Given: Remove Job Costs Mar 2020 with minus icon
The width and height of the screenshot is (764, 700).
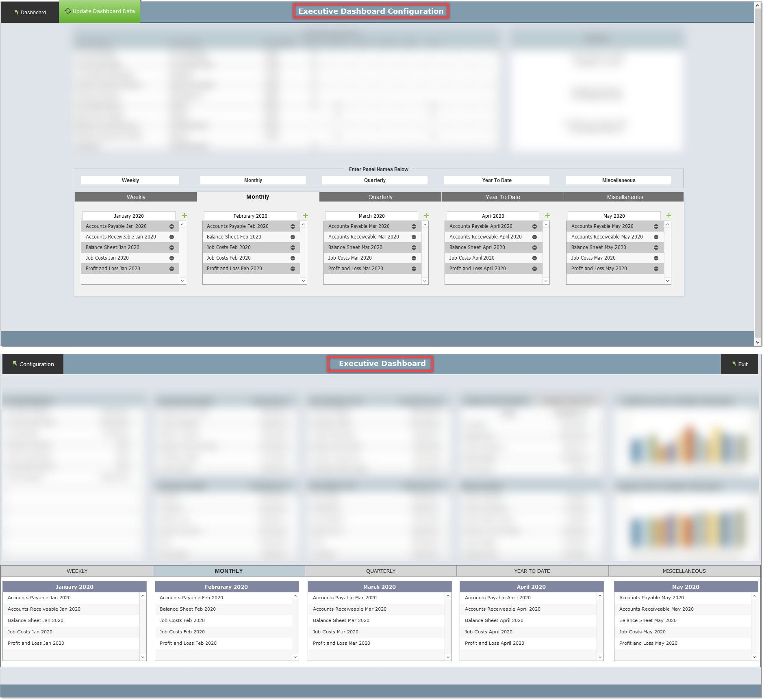Looking at the screenshot, I should [x=414, y=258].
